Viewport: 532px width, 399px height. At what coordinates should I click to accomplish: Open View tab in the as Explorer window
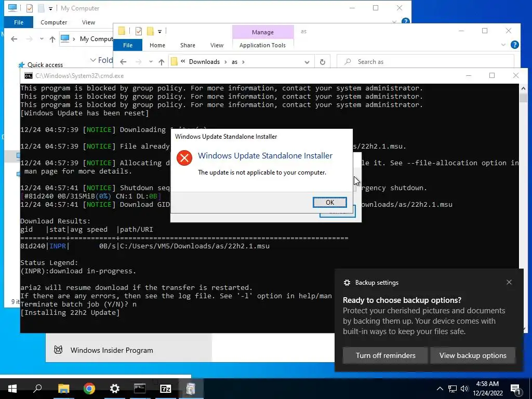tap(217, 45)
